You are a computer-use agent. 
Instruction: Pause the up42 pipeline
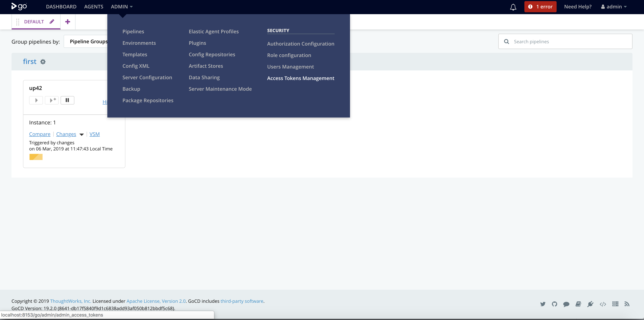[67, 100]
